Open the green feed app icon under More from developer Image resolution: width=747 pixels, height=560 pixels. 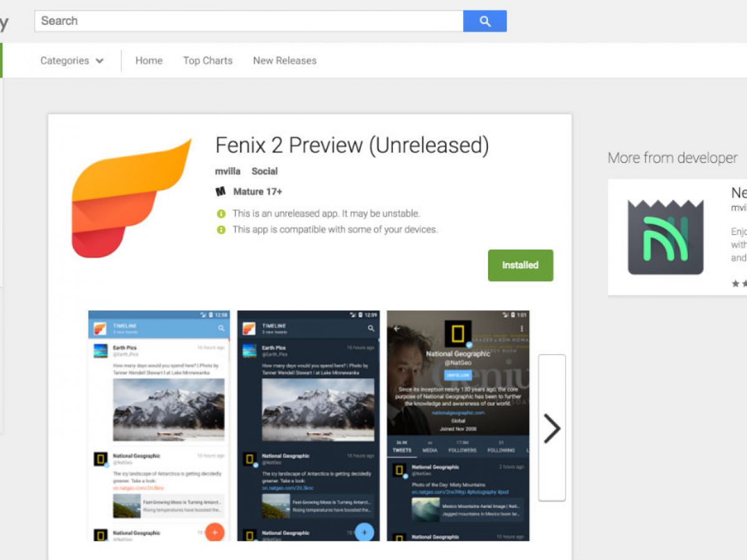665,237
